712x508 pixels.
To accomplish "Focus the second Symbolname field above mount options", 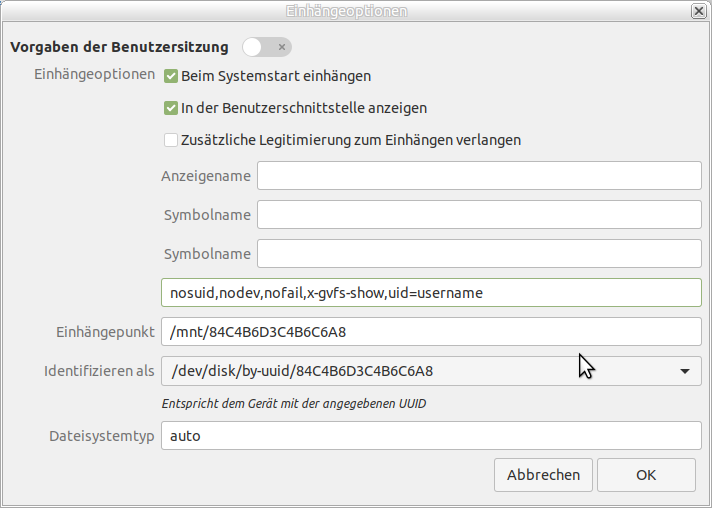I will (479, 253).
